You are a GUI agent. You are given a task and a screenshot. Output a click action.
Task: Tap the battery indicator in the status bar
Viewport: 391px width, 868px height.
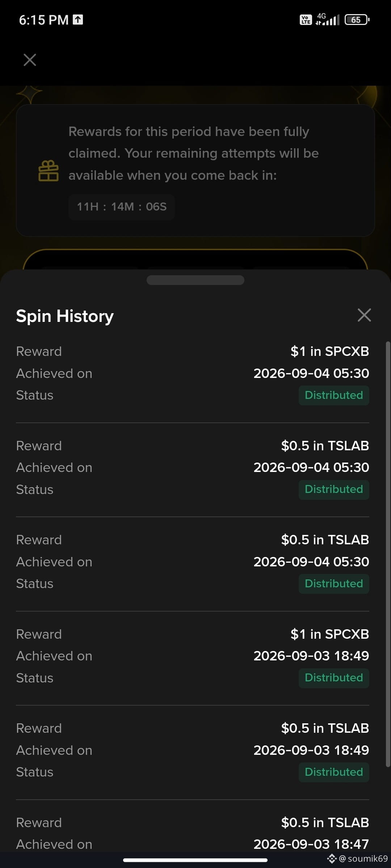tap(357, 20)
